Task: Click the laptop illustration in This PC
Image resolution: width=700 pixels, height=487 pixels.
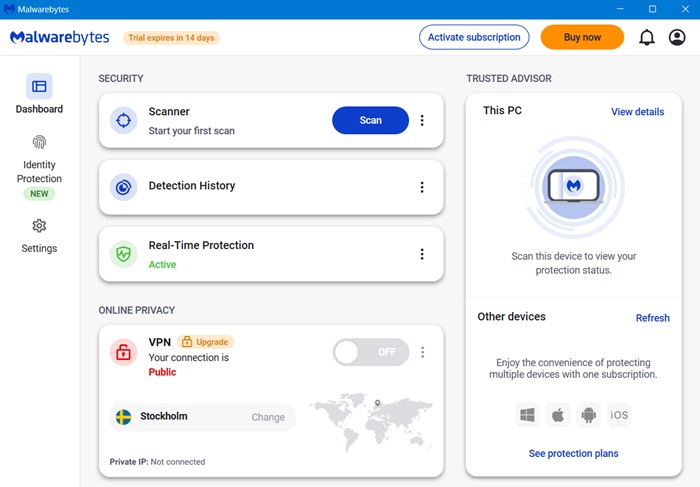Action: (x=574, y=187)
